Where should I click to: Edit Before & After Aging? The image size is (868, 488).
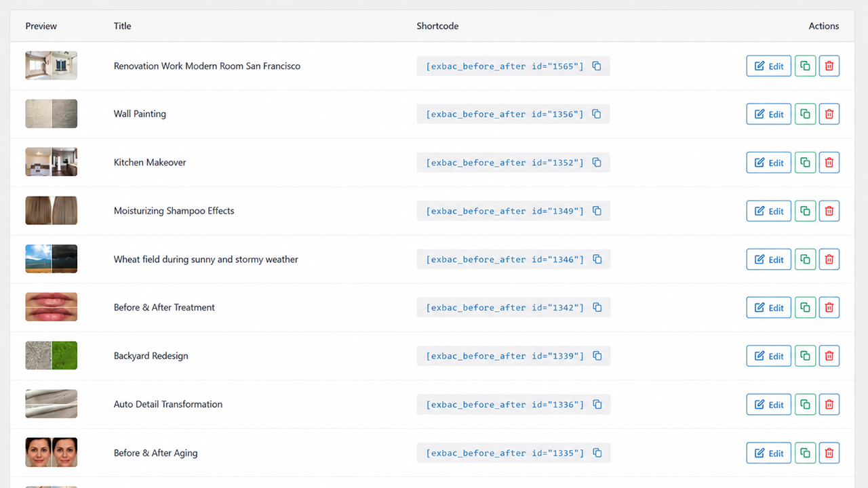point(769,453)
